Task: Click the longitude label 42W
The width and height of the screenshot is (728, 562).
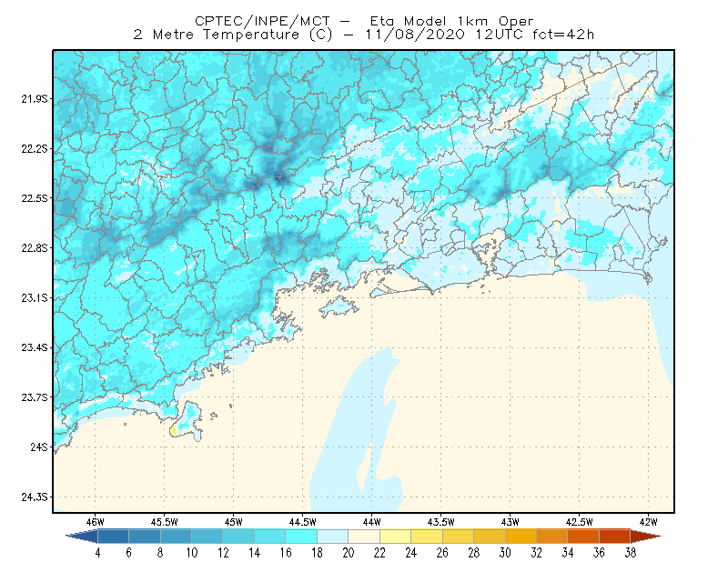Action: click(x=649, y=522)
